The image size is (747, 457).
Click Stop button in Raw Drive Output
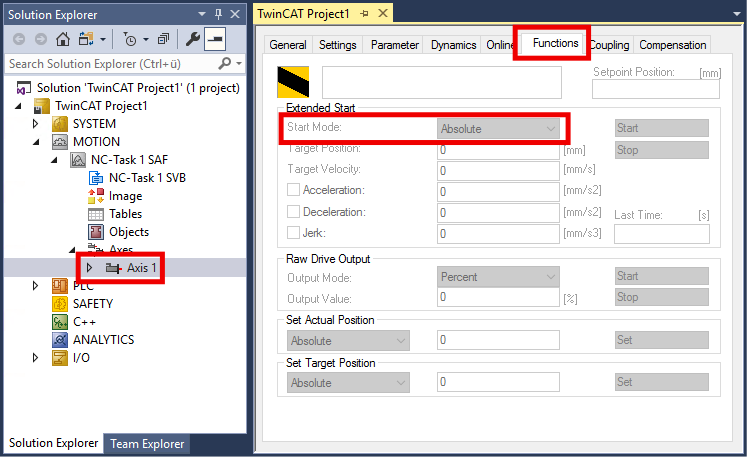point(662,297)
